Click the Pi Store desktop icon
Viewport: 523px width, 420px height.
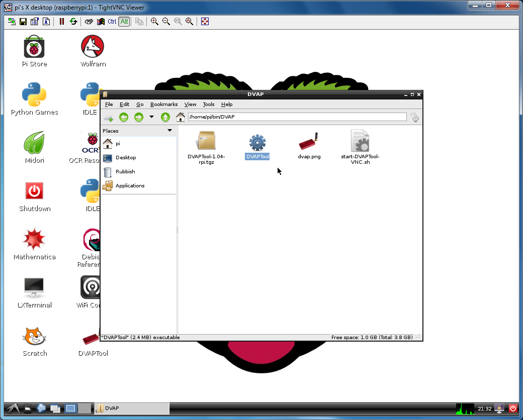pos(34,51)
